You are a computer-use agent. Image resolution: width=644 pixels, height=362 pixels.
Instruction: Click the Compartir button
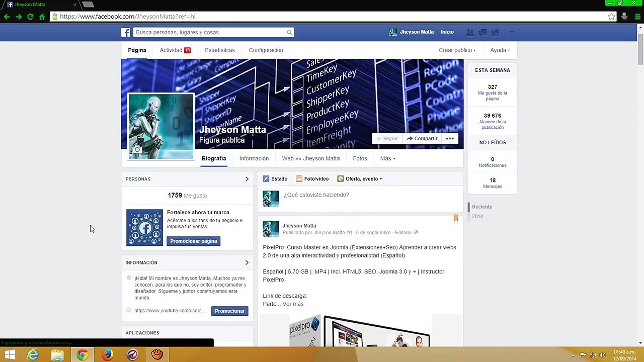[422, 138]
